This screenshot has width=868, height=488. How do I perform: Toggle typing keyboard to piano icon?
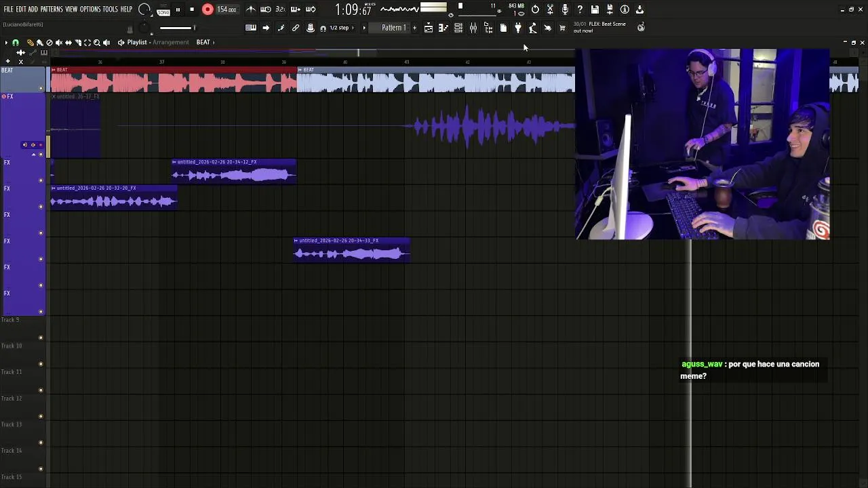(251, 28)
